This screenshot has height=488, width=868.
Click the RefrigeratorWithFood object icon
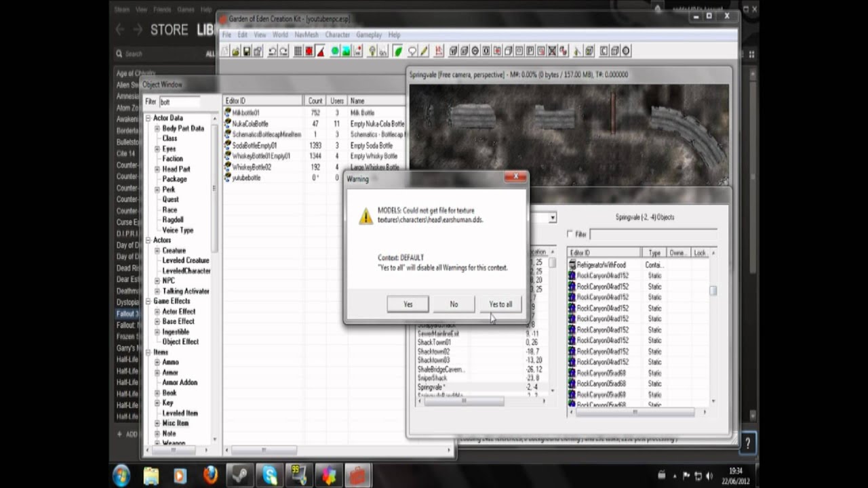pyautogui.click(x=572, y=265)
